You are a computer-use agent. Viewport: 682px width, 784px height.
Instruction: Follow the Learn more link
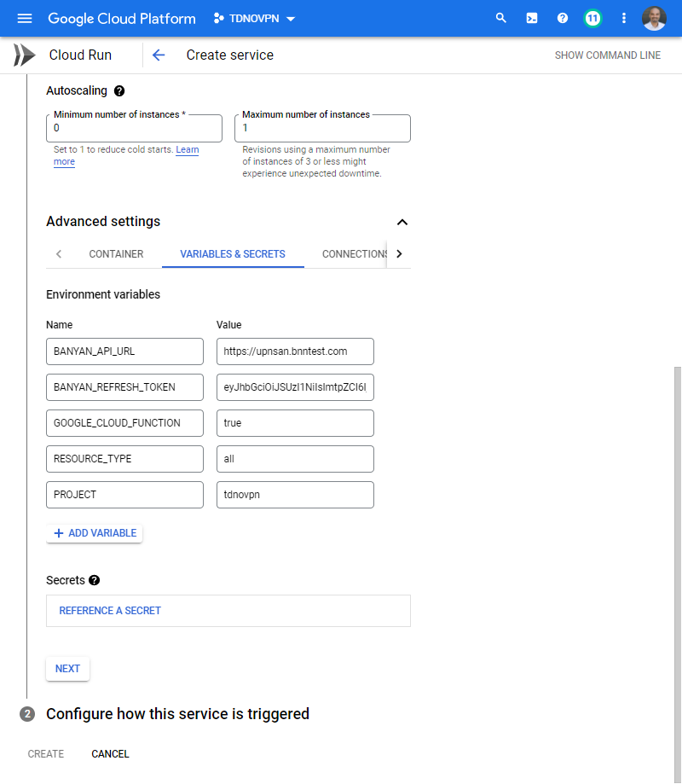pos(187,150)
